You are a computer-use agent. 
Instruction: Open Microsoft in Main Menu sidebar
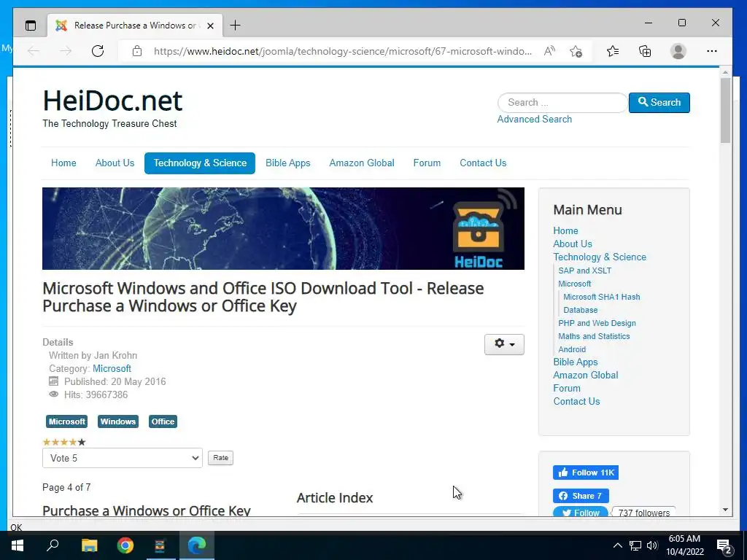(575, 284)
